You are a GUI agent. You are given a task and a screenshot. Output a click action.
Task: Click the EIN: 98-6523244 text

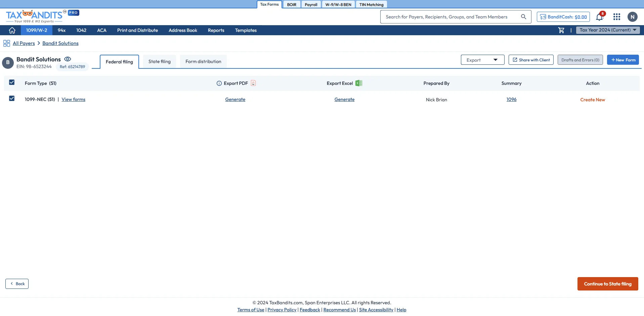click(34, 66)
